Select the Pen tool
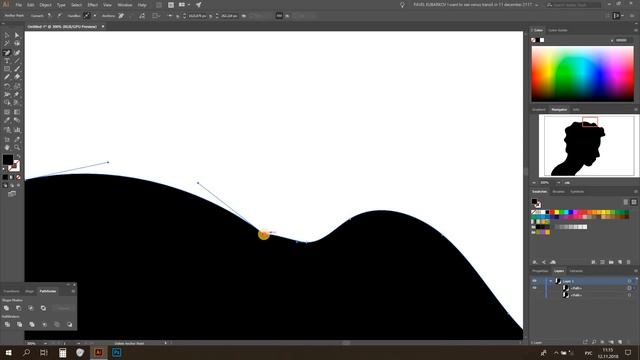The height and width of the screenshot is (360, 640). 7,53
